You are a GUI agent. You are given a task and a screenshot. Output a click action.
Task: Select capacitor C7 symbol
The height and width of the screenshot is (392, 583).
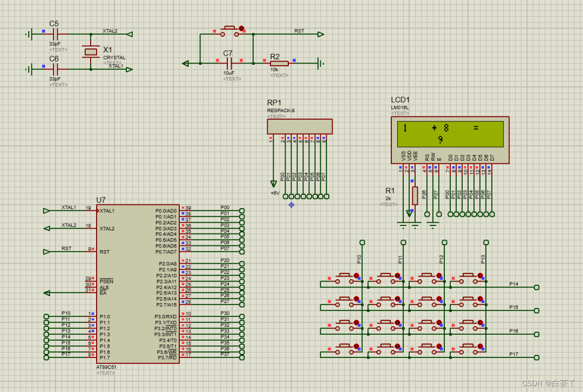(229, 63)
